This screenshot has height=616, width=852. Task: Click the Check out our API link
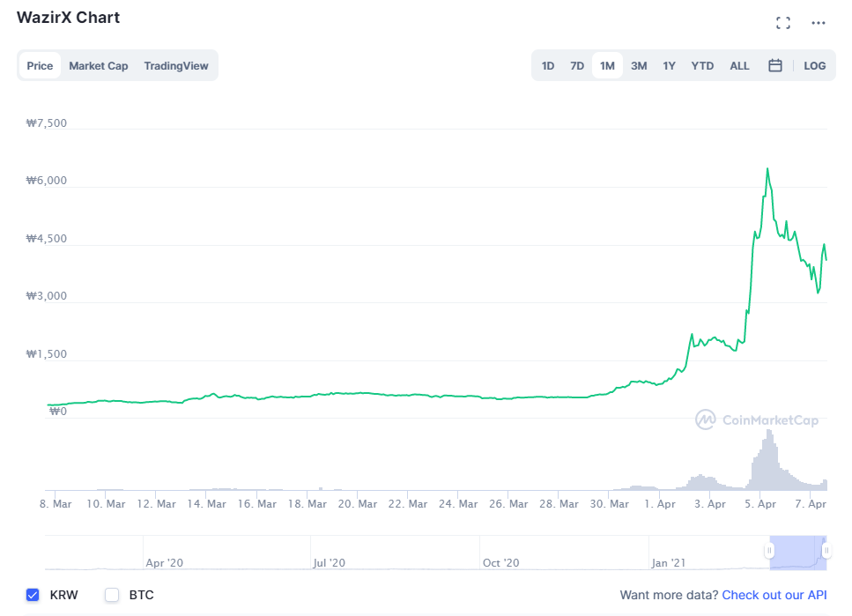(x=774, y=595)
